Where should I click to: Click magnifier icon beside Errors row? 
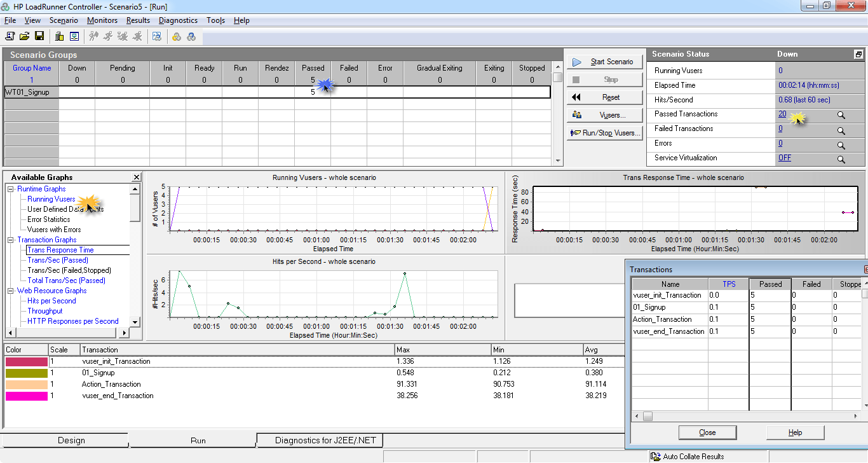(841, 144)
